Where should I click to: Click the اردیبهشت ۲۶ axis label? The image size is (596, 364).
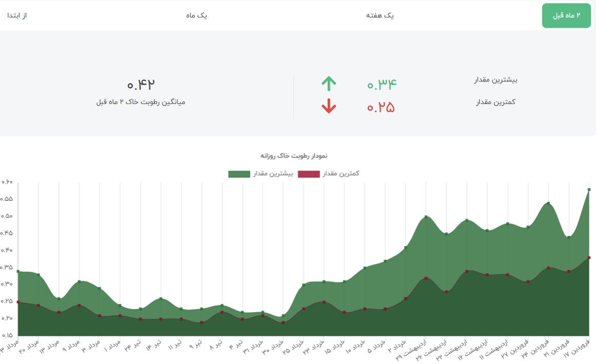point(431,349)
